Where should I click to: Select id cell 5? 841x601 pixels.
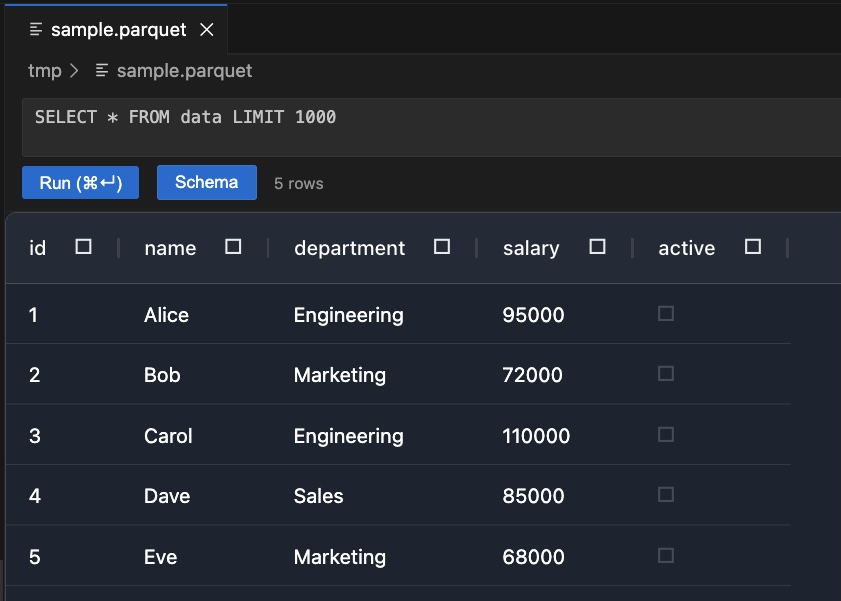click(x=35, y=557)
